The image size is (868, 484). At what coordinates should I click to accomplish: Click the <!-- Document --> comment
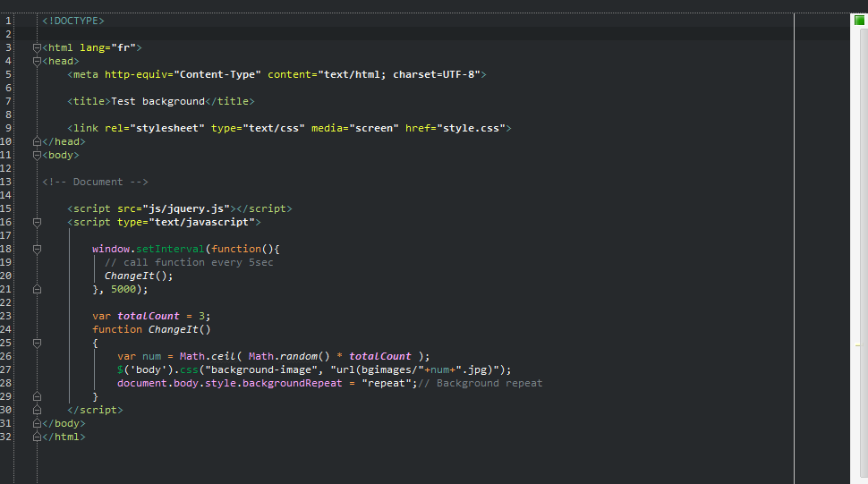(95, 182)
